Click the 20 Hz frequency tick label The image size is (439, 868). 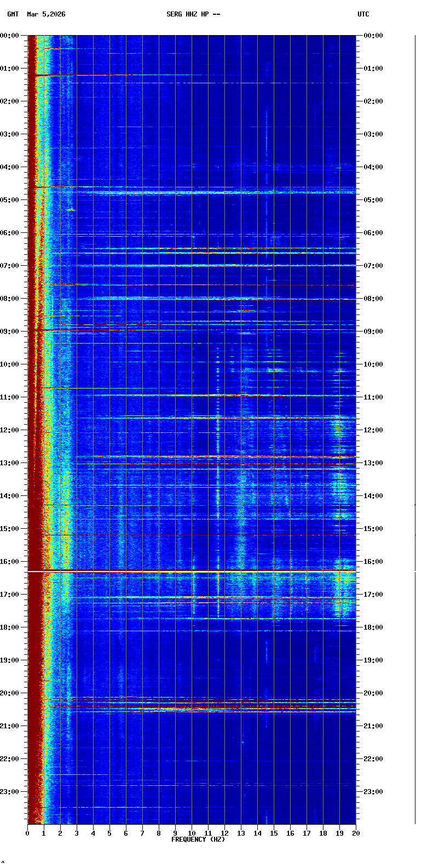tap(356, 833)
